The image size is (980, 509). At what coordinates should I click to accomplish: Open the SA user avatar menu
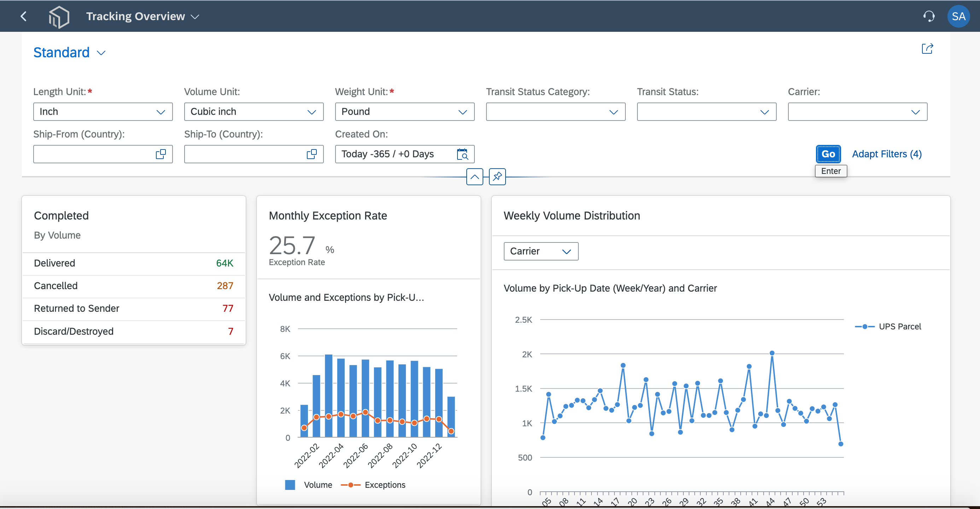958,16
